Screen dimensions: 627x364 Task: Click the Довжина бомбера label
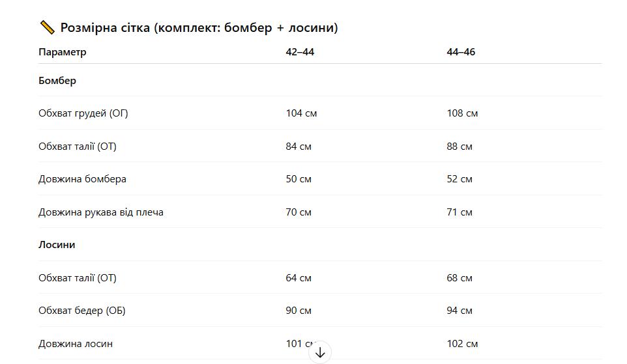tap(82, 179)
